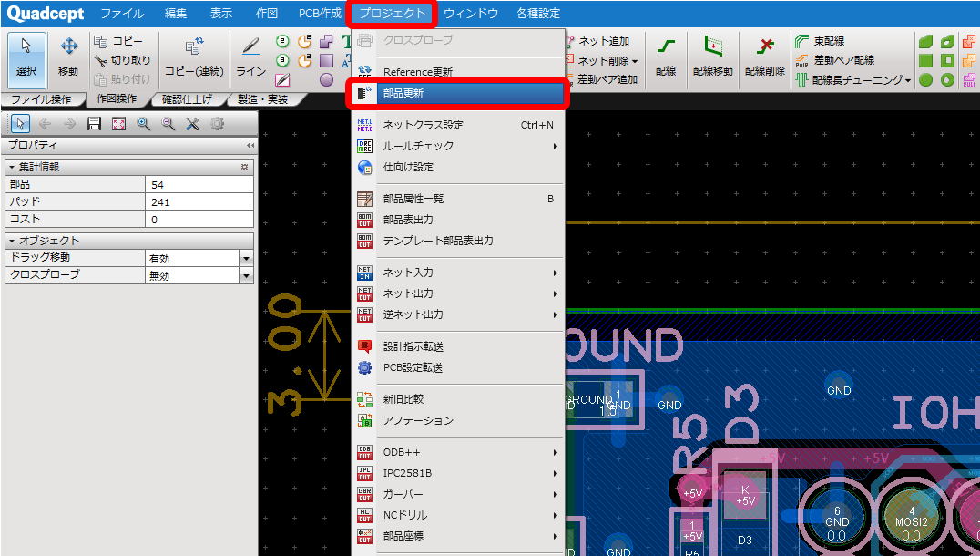Collapse the プロパティ panel with double arrows

pos(250,145)
